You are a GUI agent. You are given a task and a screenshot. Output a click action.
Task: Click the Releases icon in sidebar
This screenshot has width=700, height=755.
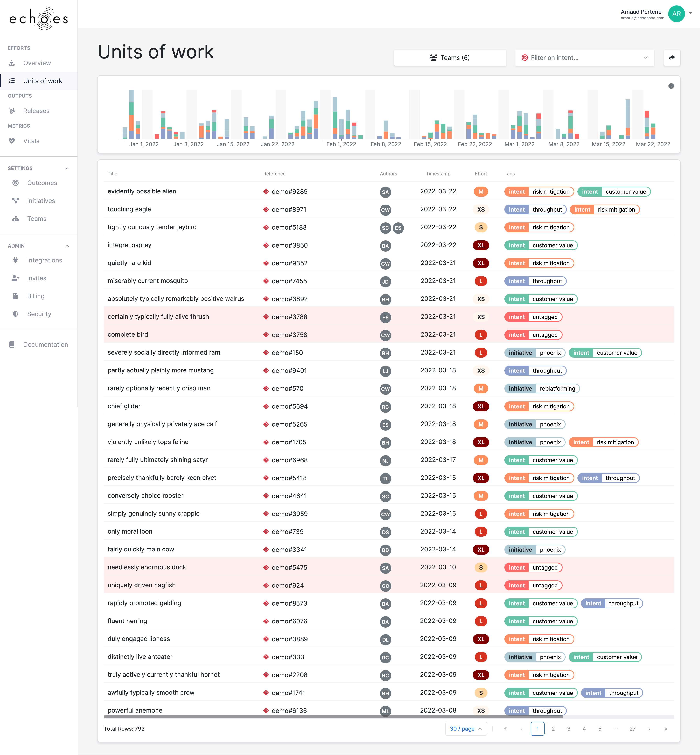(x=12, y=111)
